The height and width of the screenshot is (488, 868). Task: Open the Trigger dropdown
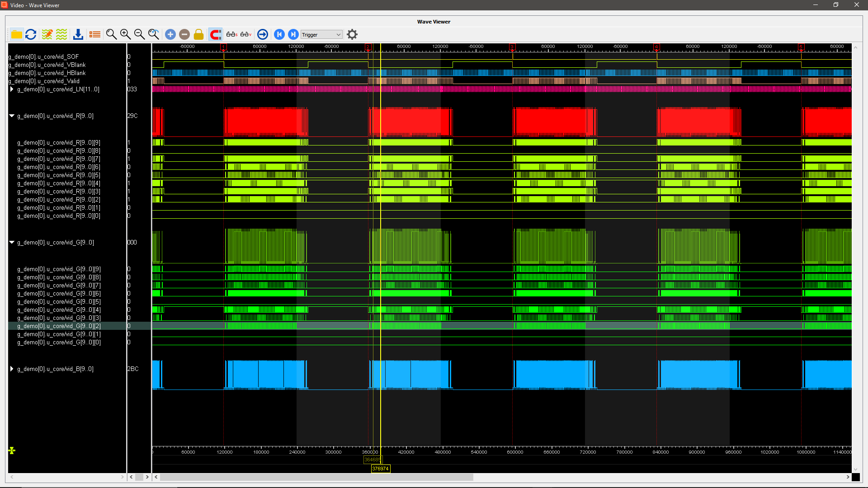coord(321,35)
